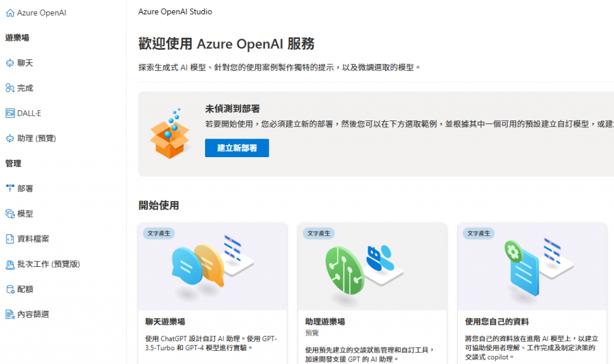
Task: Click the 資料檔案 data files icon
Action: coord(10,239)
